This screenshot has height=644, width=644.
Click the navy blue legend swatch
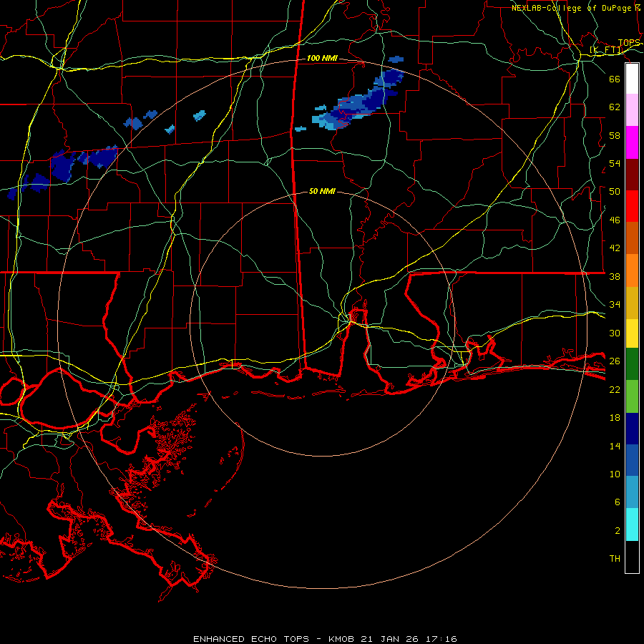pos(632,429)
